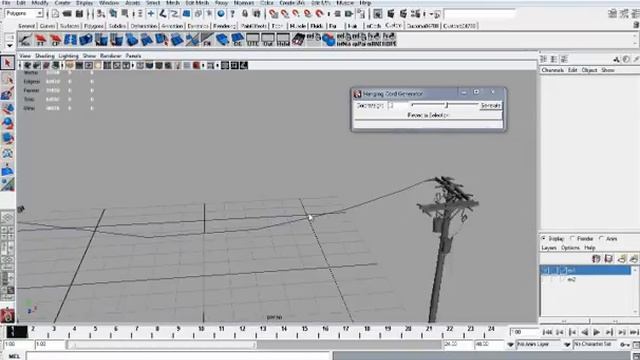
Task: Click the question mark icon in status line
Action: tap(233, 14)
